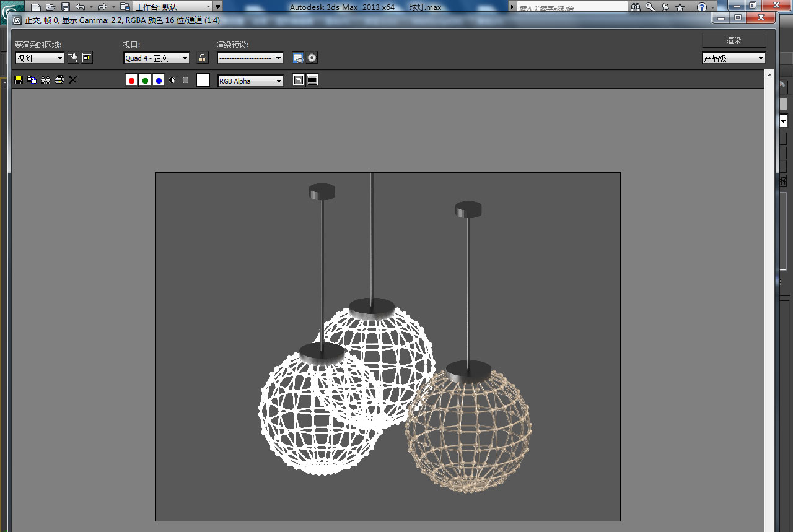Click the auto region selected icon

tap(87, 58)
